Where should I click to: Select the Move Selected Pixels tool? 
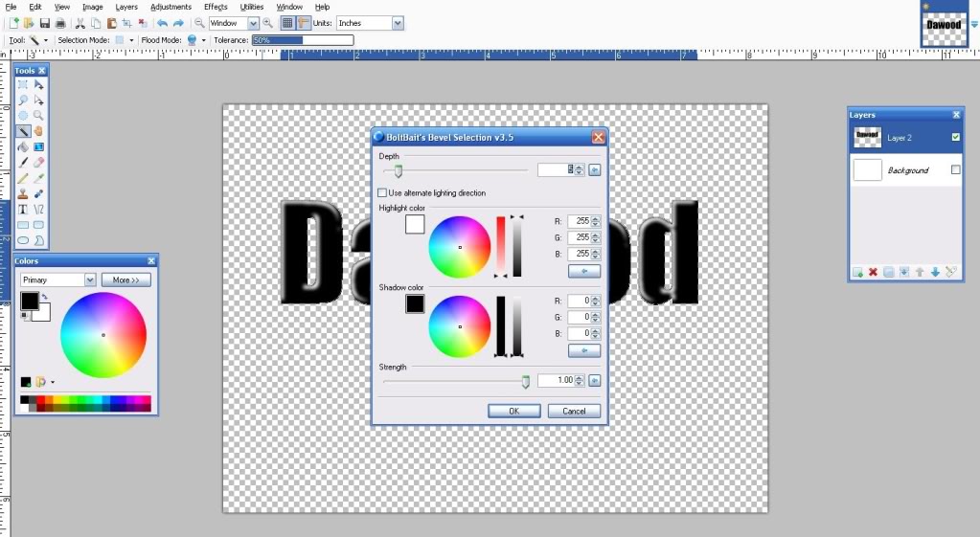pos(38,84)
